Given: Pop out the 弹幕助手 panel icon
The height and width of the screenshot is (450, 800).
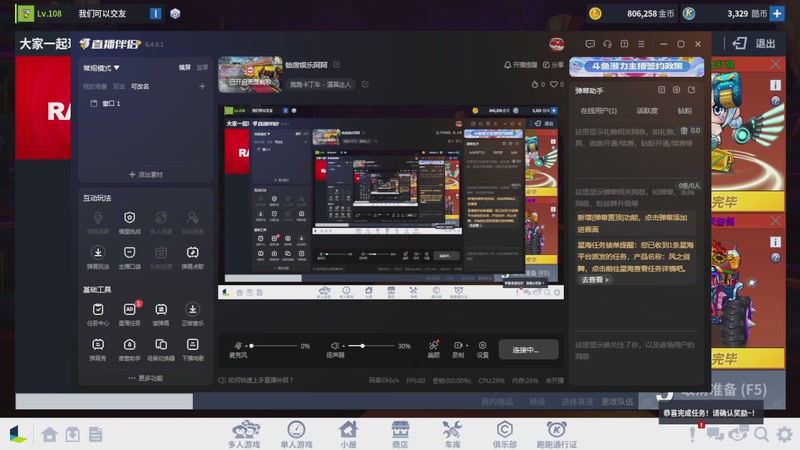Looking at the screenshot, I should pos(692,90).
